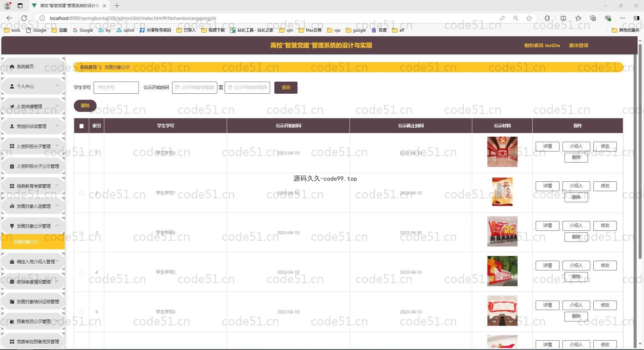
Task: Click the icon beside 入党积极分子公示管理
Action: (12, 166)
